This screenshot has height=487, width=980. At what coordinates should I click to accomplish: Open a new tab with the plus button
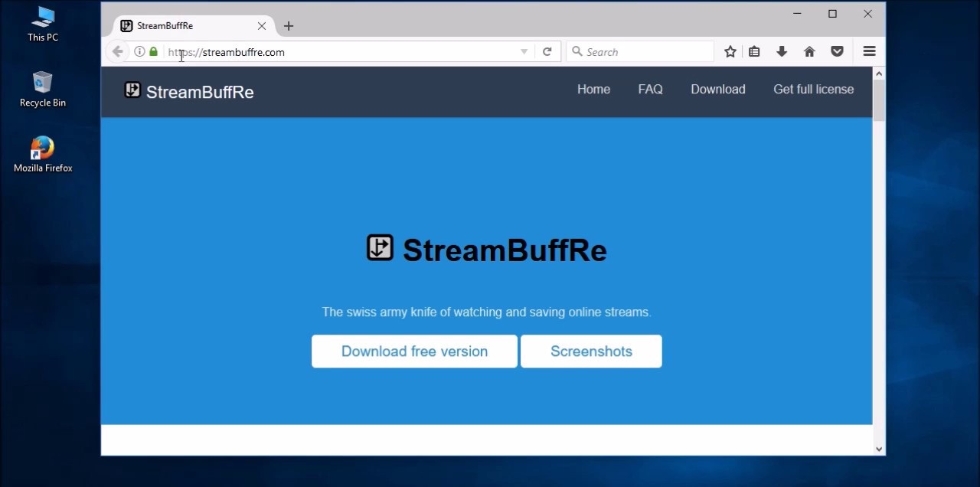(x=288, y=26)
